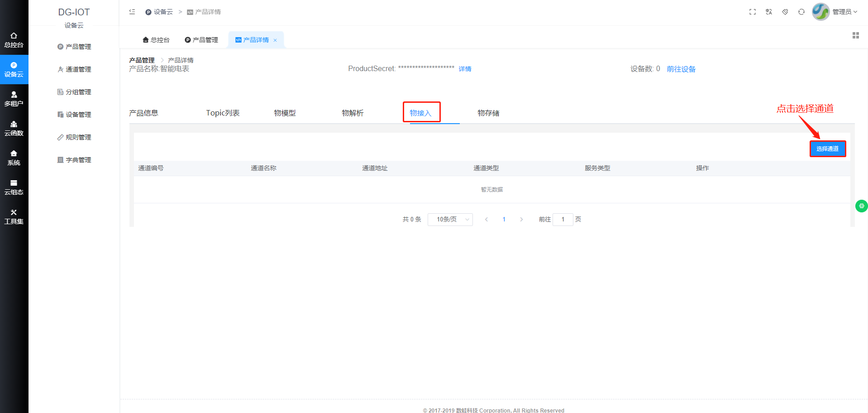Image resolution: width=868 pixels, height=413 pixels.
Task: Toggle fullscreen mode icon
Action: [753, 12]
